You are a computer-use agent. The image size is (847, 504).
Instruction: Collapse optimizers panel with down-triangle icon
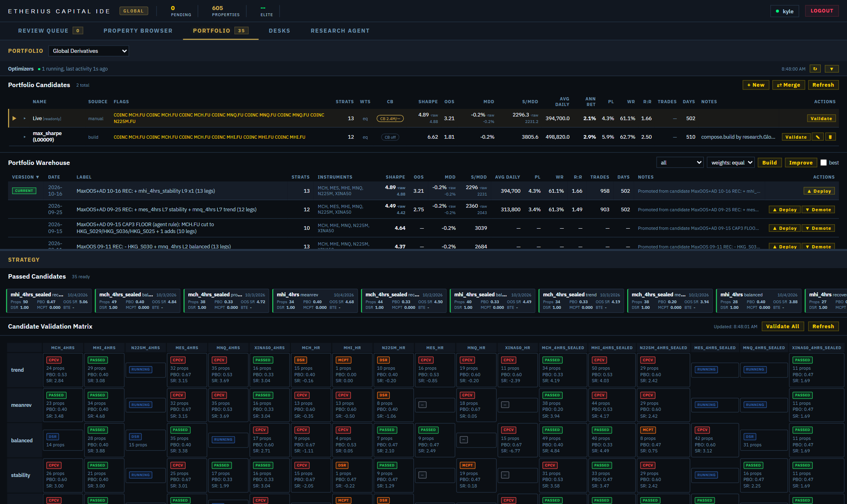click(832, 69)
